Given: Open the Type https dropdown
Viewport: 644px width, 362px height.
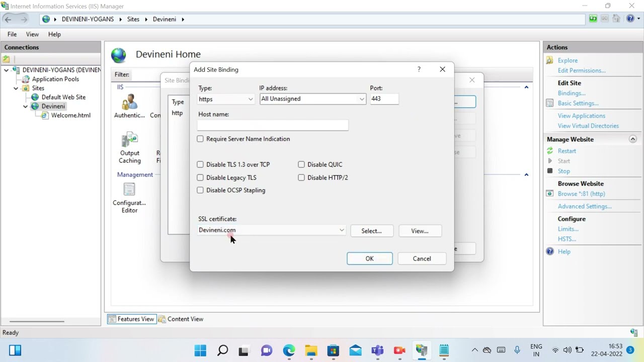Looking at the screenshot, I should point(226,99).
